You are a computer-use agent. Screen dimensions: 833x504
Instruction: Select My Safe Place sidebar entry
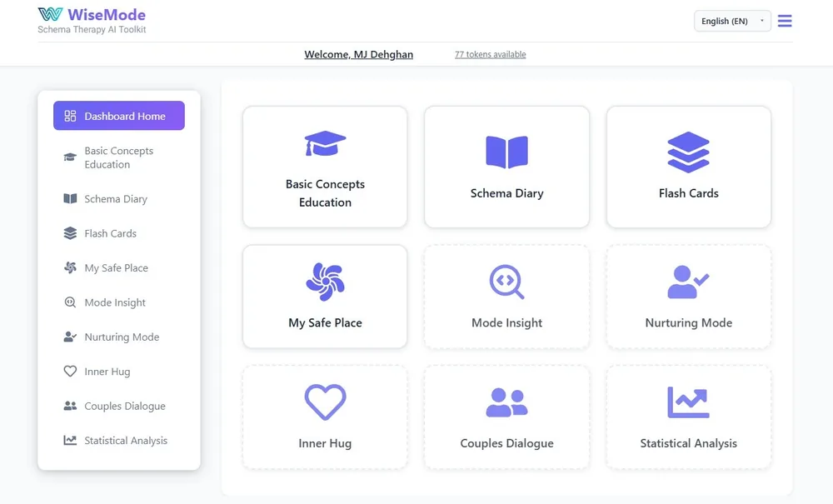119,267
